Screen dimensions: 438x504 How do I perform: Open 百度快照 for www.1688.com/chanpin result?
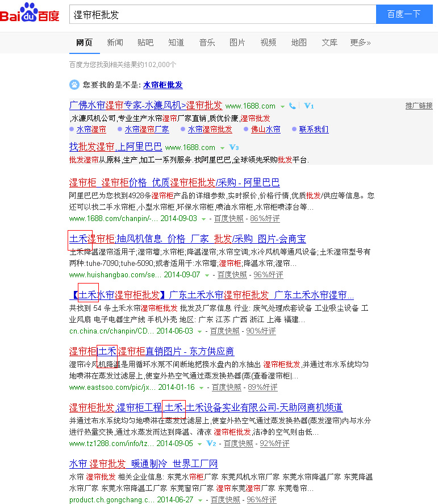(229, 219)
